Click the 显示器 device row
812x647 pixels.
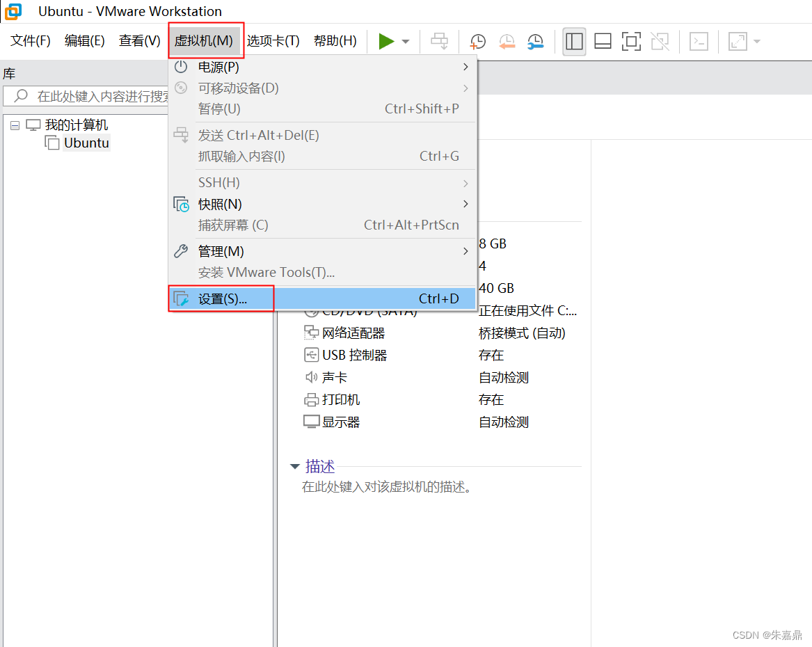pos(442,422)
